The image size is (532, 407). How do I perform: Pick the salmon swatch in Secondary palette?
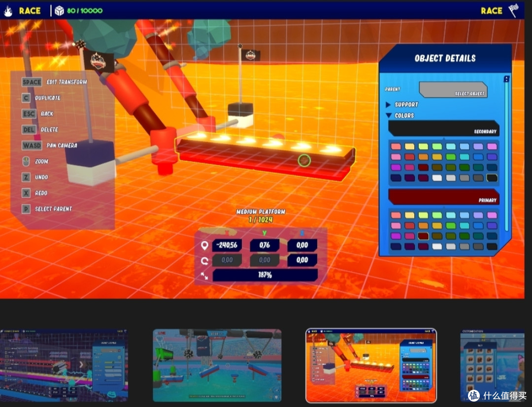(x=396, y=146)
